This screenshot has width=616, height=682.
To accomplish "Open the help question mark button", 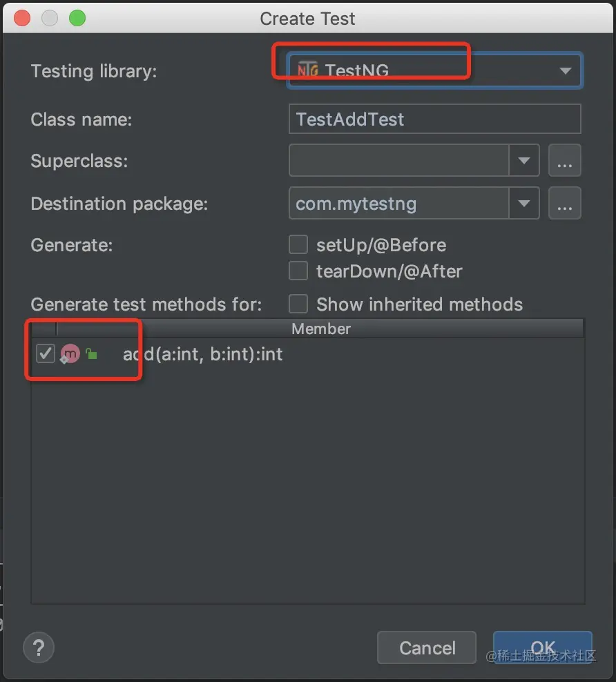I will click(39, 647).
